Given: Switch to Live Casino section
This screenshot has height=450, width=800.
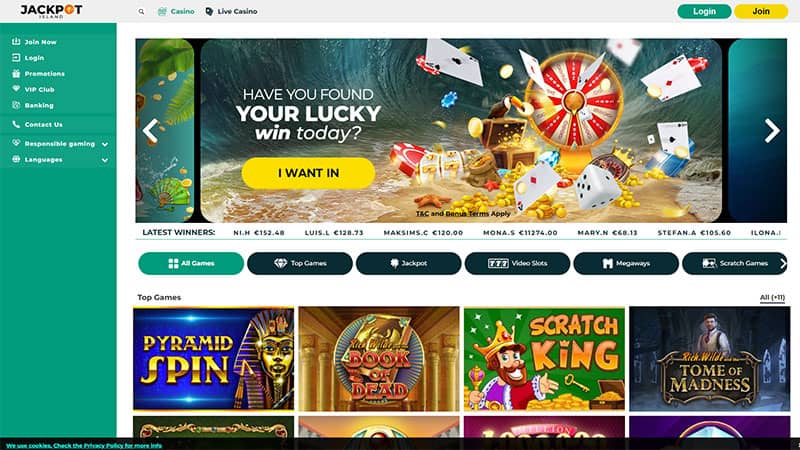Looking at the screenshot, I should [231, 11].
